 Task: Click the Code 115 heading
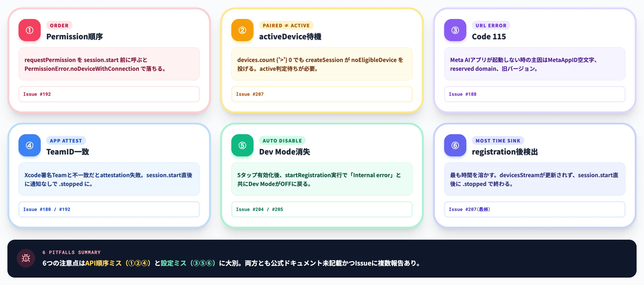click(489, 37)
